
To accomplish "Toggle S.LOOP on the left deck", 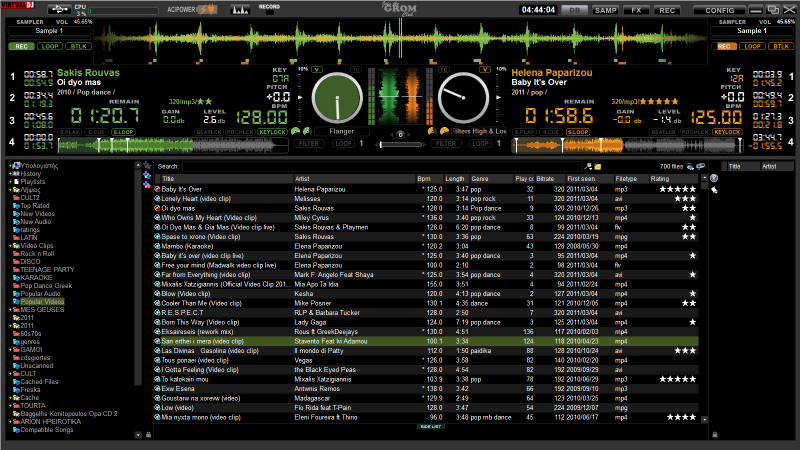I will tap(123, 132).
